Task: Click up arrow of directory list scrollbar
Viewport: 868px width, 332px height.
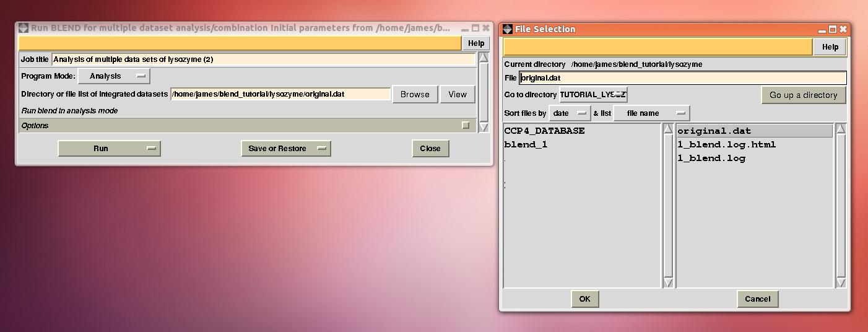Action: point(668,129)
